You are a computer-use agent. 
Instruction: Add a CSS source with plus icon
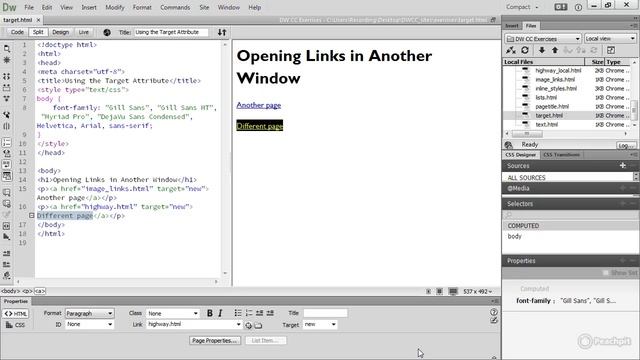click(x=622, y=165)
